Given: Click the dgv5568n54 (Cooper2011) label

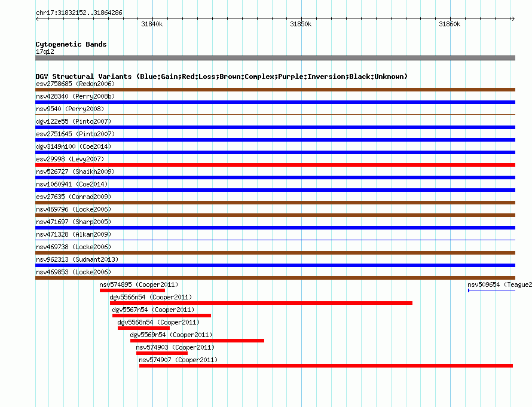Looking at the screenshot, I should [158, 322].
